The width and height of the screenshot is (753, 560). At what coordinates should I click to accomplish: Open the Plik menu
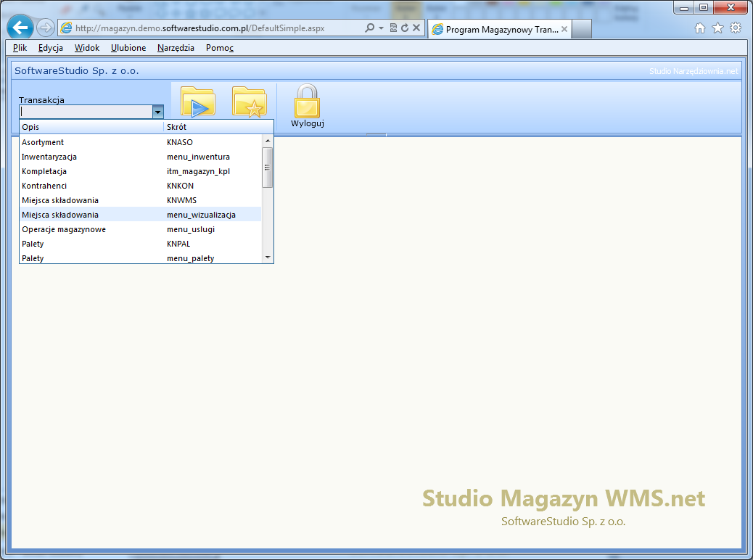[20, 48]
